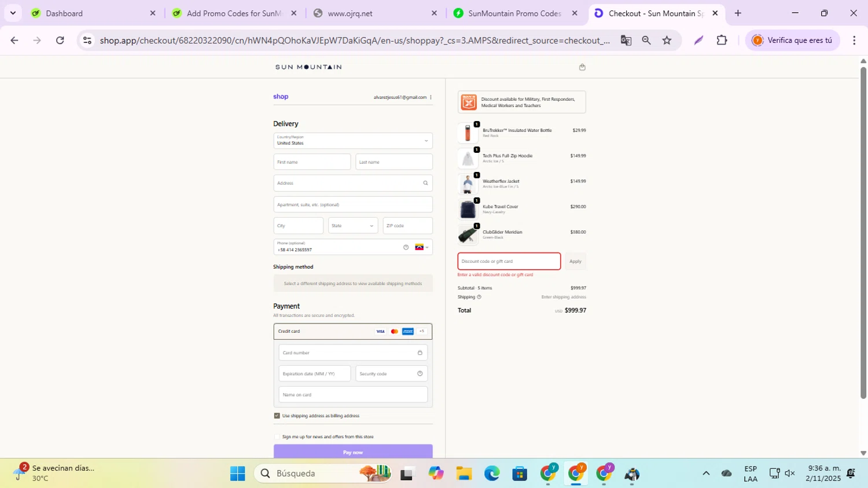View site information icon

(87, 40)
